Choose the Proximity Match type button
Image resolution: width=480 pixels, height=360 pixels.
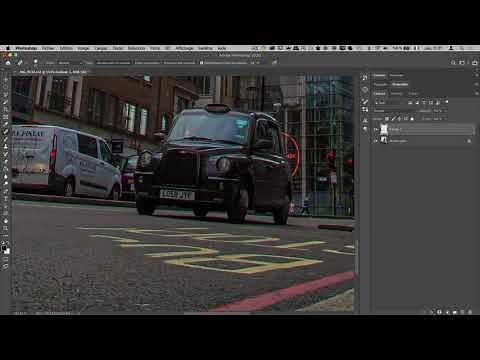(x=179, y=63)
